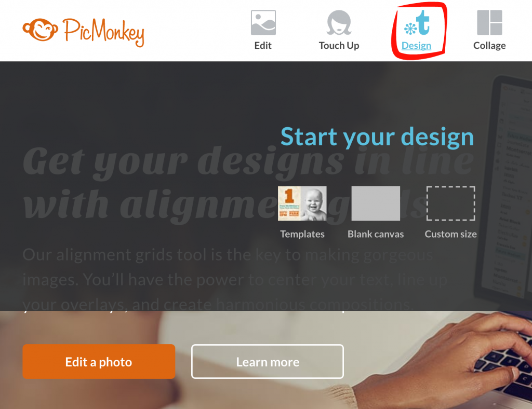Image resolution: width=532 pixels, height=409 pixels.
Task: Open the Touch Up face icon
Action: point(339,23)
